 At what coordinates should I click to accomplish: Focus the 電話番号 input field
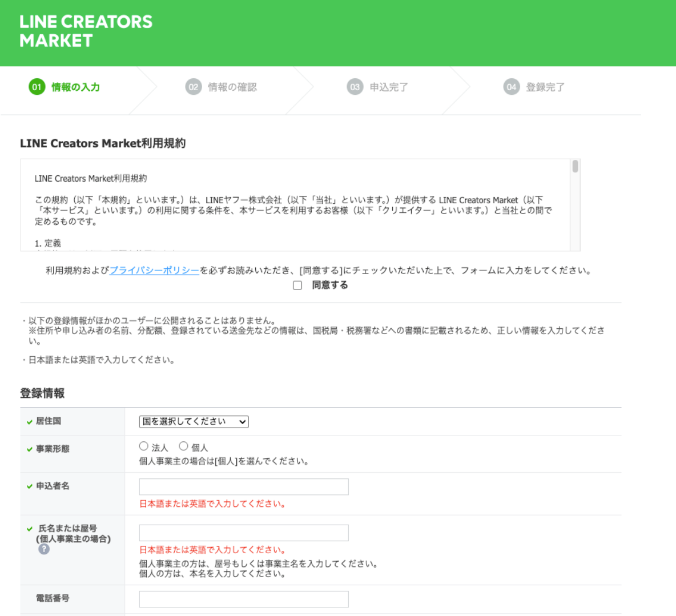(x=244, y=599)
